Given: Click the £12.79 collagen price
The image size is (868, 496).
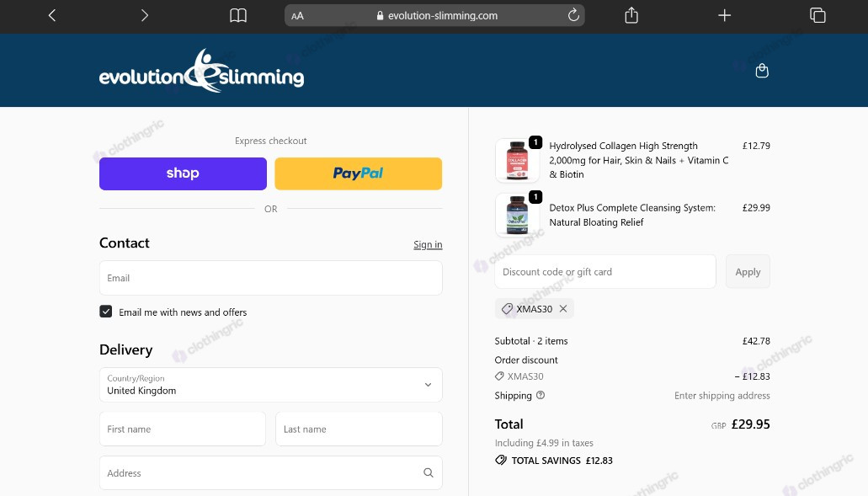Looking at the screenshot, I should tap(756, 146).
